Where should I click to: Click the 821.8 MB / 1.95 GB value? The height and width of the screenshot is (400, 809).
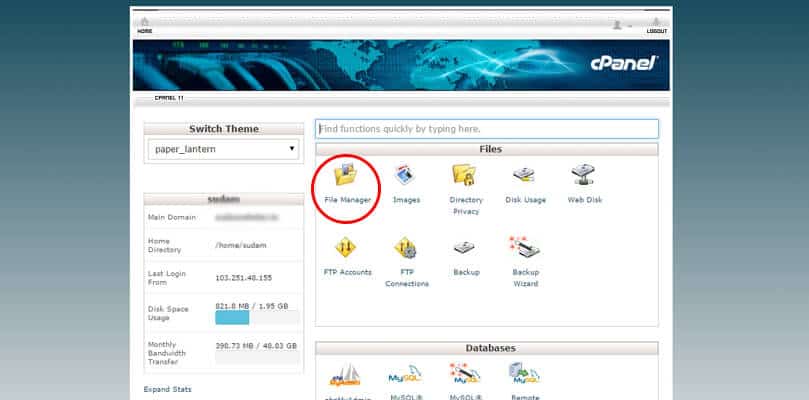coord(252,306)
